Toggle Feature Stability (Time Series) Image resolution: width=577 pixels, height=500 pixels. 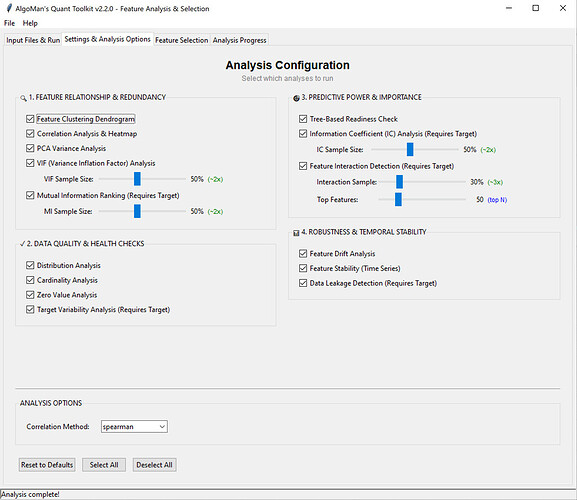(x=303, y=268)
